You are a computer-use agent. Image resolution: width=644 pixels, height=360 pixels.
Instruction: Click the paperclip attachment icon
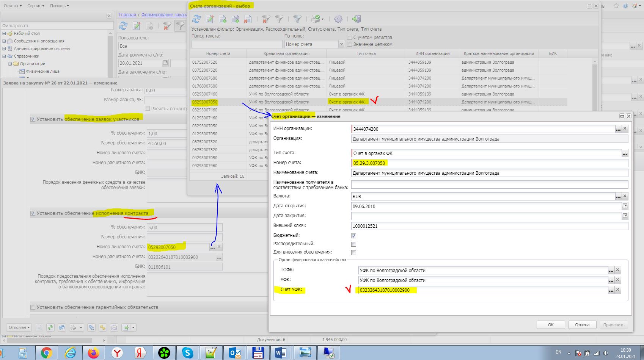[x=91, y=327]
